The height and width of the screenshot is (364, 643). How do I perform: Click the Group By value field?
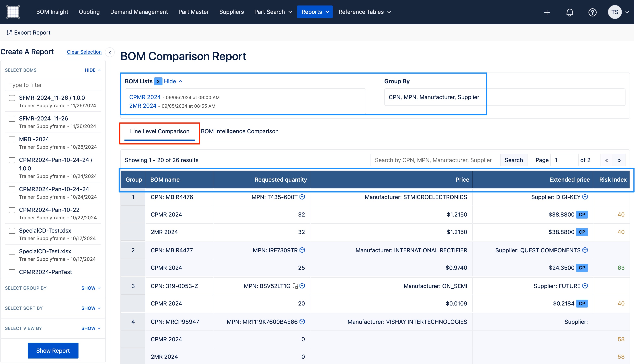[x=505, y=97]
